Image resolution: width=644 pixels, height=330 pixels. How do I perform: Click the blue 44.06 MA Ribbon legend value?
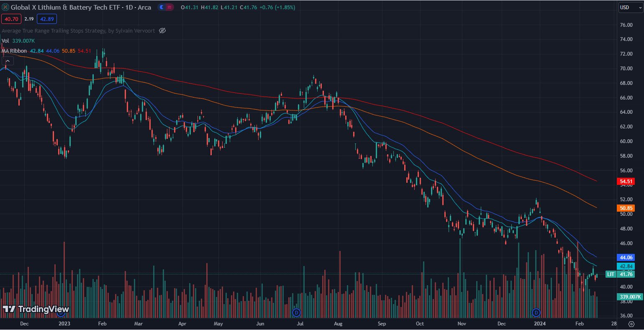click(53, 51)
